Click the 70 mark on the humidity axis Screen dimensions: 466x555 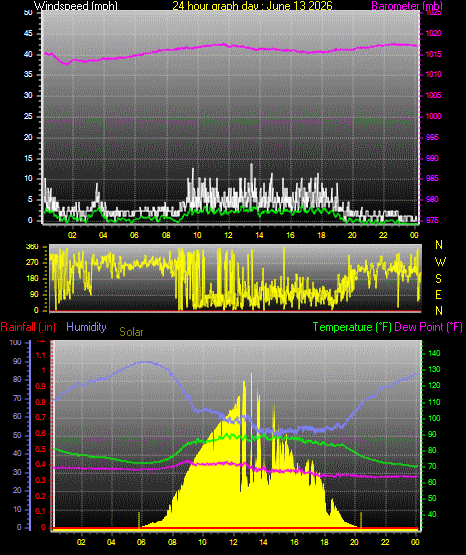tap(17, 399)
